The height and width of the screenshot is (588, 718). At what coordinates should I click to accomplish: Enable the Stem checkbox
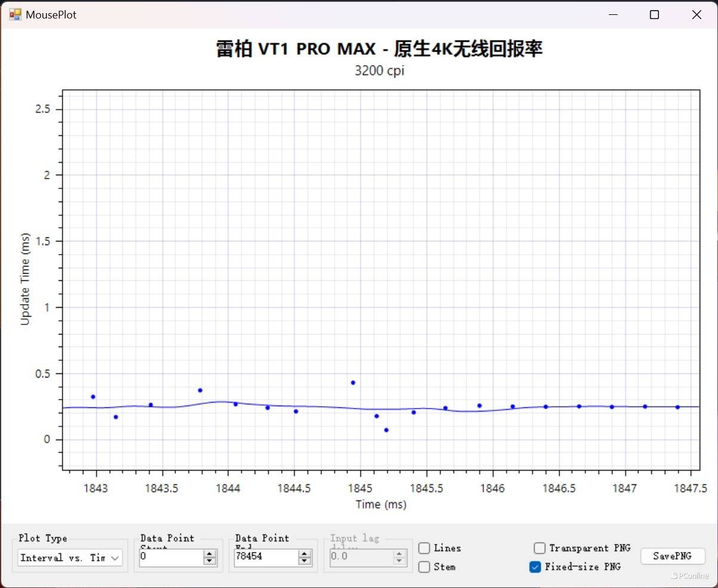(x=424, y=567)
